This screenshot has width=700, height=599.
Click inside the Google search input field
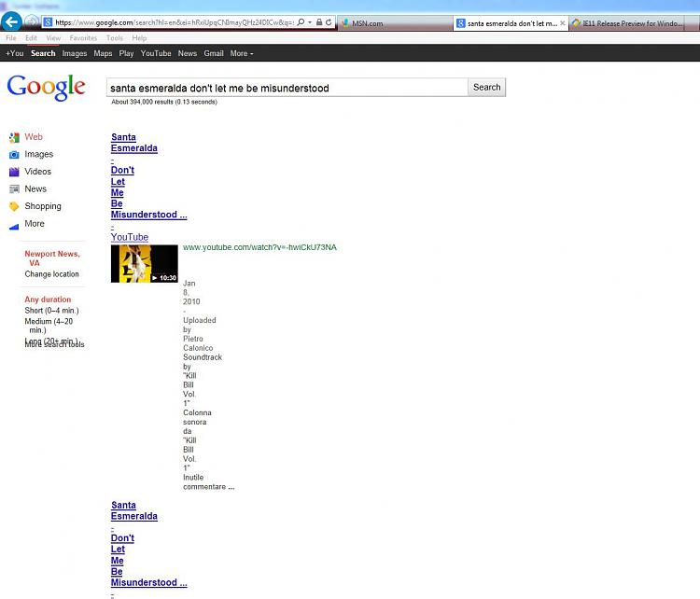click(287, 88)
